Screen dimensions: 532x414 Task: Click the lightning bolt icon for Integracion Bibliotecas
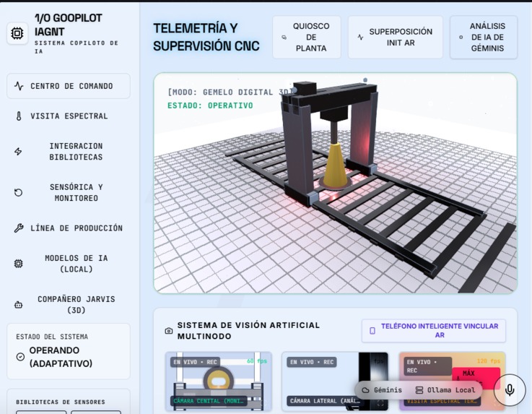18,152
